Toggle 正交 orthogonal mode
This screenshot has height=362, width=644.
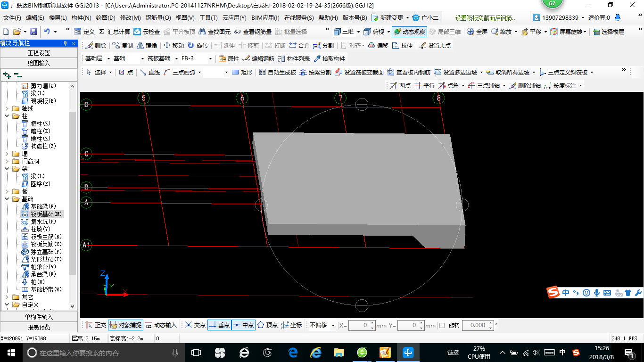[x=96, y=325]
